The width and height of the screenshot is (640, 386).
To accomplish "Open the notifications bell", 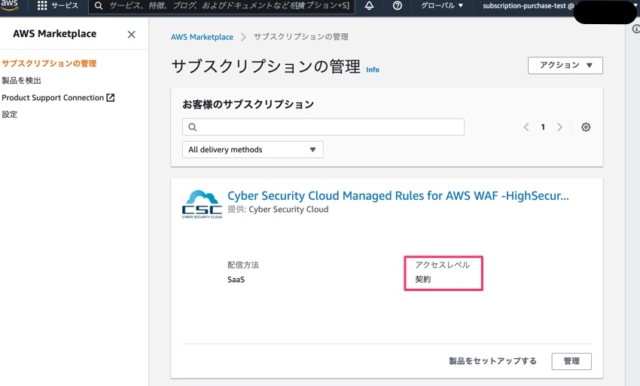I will 369,6.
